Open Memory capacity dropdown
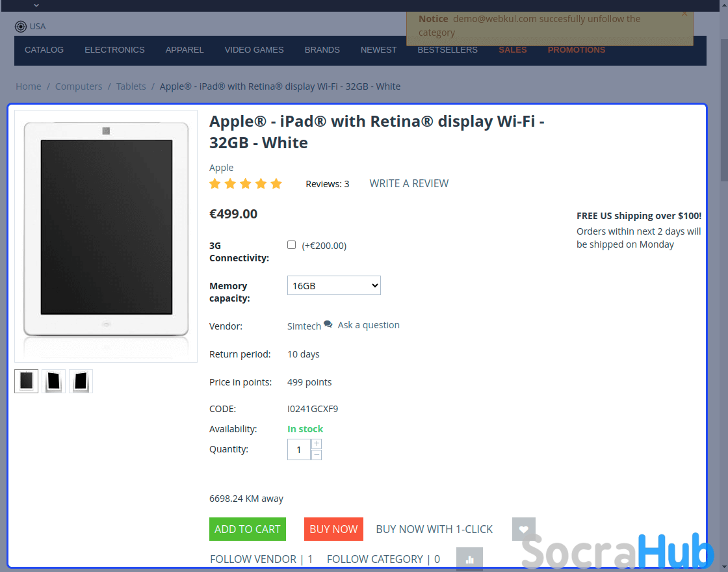 click(x=334, y=285)
